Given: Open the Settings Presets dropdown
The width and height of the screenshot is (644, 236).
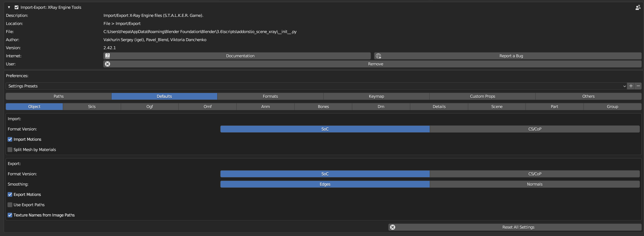Looking at the screenshot, I should [316, 86].
